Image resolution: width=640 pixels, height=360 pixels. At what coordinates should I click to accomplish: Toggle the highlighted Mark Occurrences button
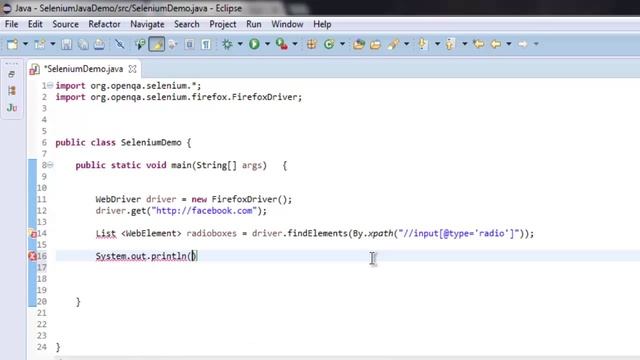coord(157,44)
